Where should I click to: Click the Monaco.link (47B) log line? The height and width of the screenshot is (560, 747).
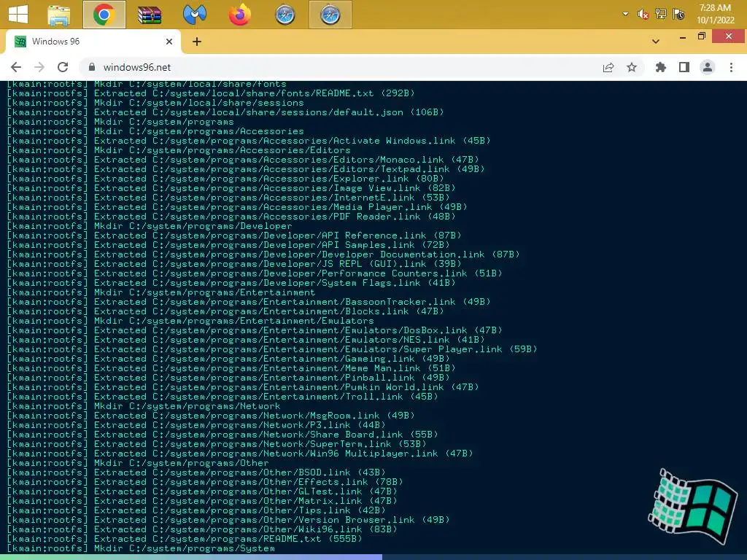pos(243,160)
